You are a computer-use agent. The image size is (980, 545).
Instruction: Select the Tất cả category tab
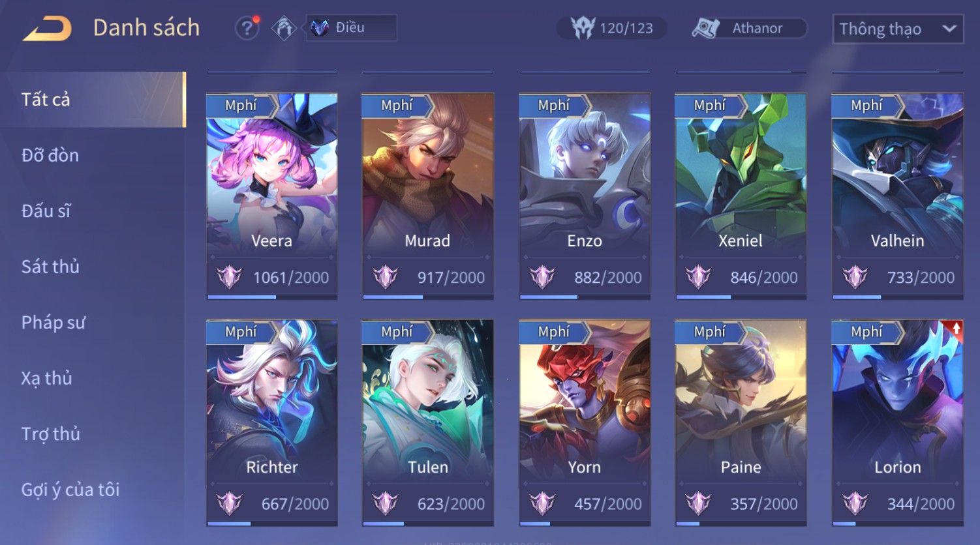tap(93, 99)
